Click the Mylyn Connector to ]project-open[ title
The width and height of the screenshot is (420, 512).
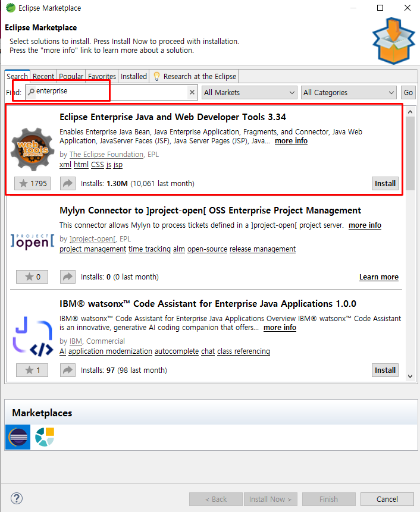point(211,211)
